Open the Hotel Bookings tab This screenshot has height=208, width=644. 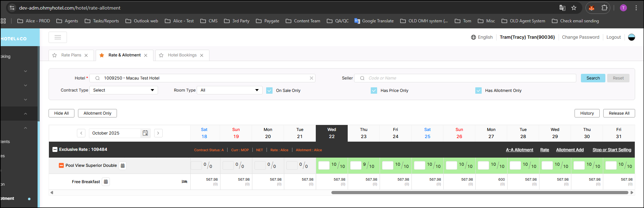pyautogui.click(x=182, y=55)
